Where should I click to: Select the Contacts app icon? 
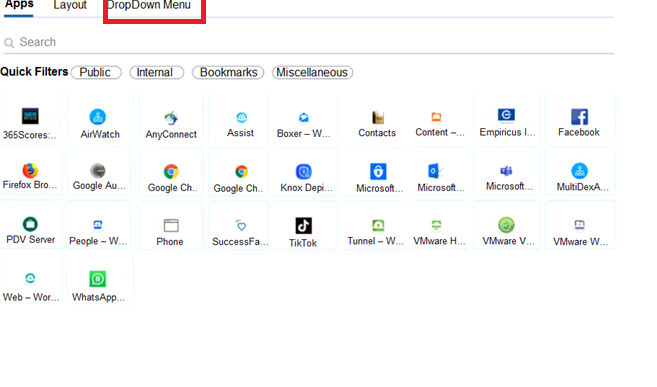pos(378,118)
